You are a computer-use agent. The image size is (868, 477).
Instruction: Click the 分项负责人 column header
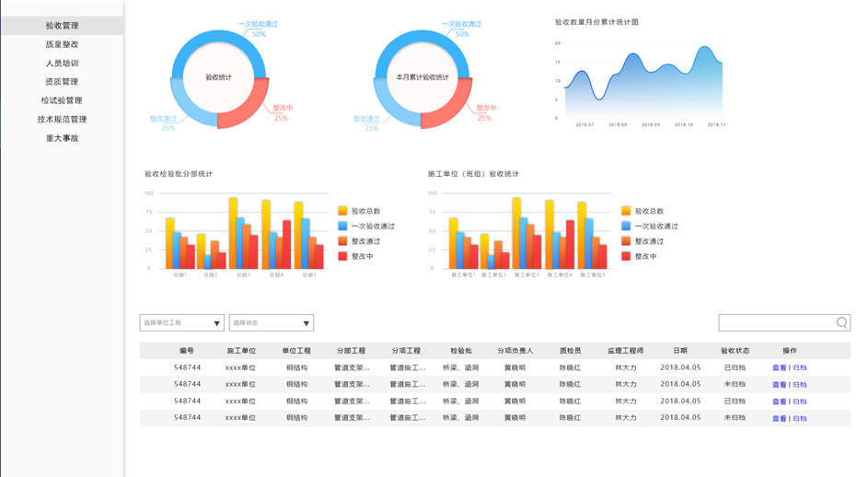coord(515,351)
